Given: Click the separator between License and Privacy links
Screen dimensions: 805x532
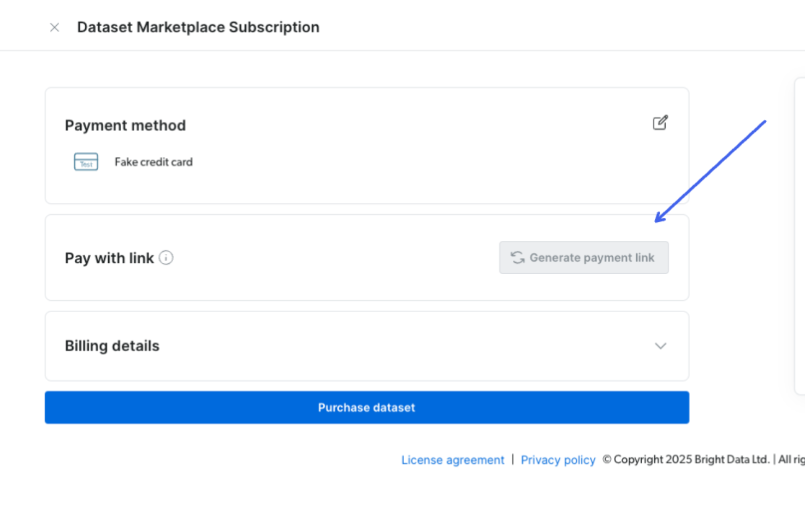Looking at the screenshot, I should (x=512, y=459).
